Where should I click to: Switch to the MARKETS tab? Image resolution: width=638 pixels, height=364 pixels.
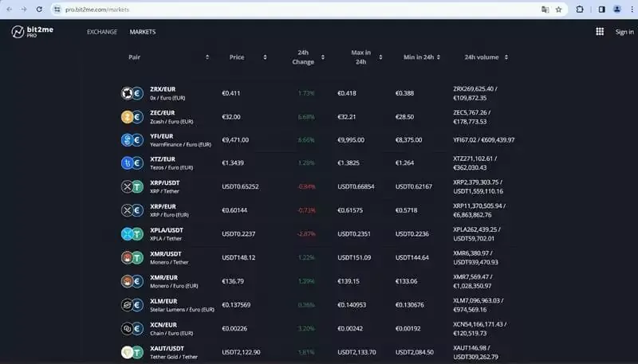tap(143, 32)
